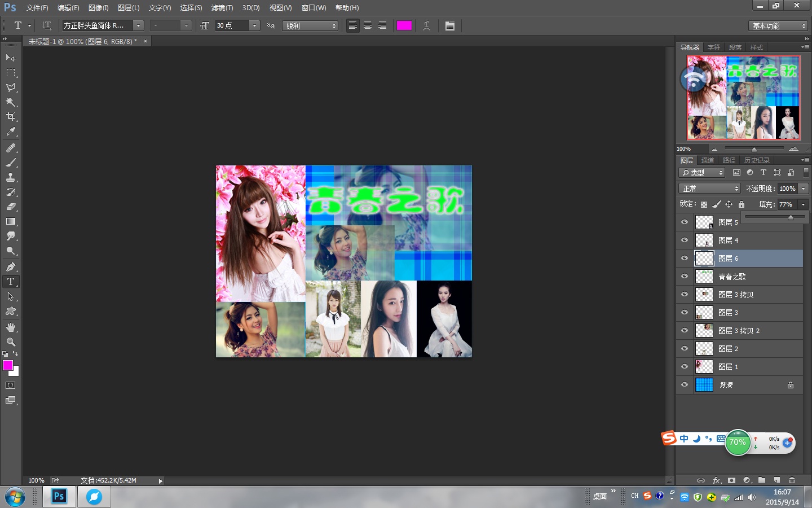Select the Magic Wand tool
This screenshot has width=812, height=508.
coord(11,102)
